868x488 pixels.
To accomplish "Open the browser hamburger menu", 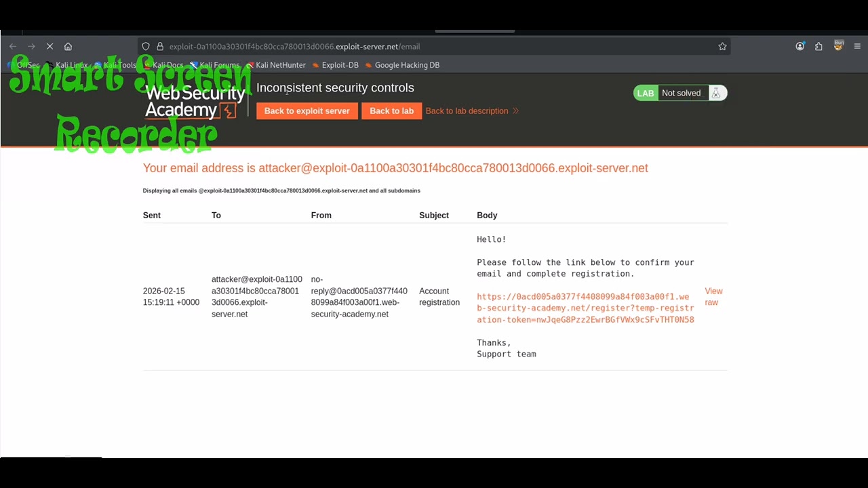I will point(857,47).
